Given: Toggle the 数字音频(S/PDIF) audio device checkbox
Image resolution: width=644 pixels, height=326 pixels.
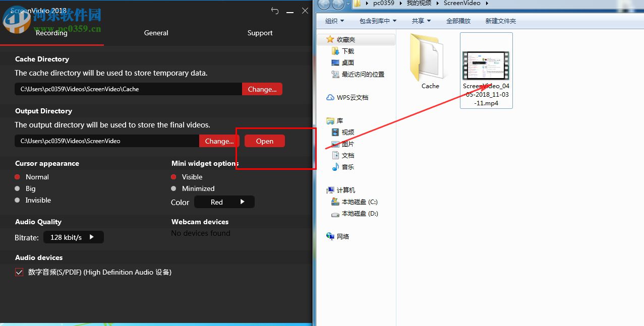Looking at the screenshot, I should [19, 272].
